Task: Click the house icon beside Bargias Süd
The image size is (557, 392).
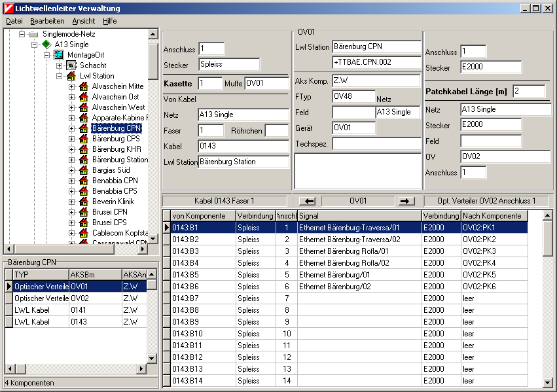Action: pyautogui.click(x=84, y=170)
